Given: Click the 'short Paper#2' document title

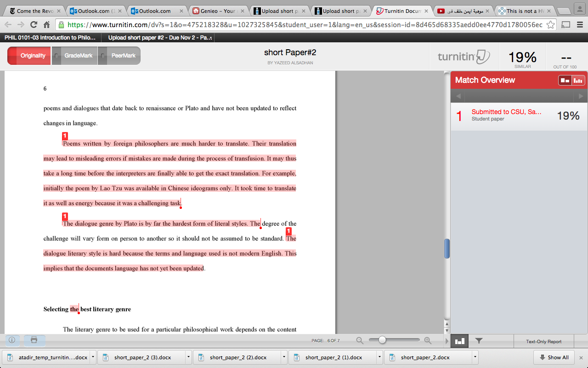Looking at the screenshot, I should tap(290, 53).
